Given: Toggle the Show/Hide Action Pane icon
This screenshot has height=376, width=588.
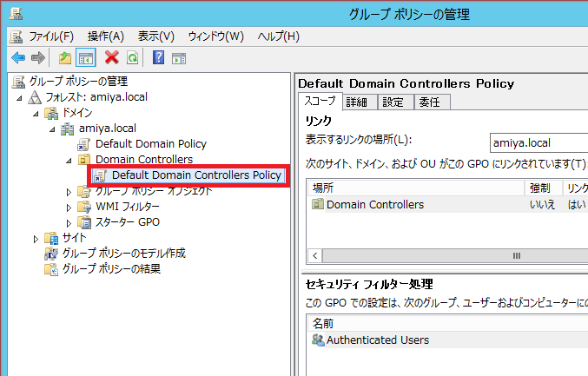Looking at the screenshot, I should click(179, 58).
